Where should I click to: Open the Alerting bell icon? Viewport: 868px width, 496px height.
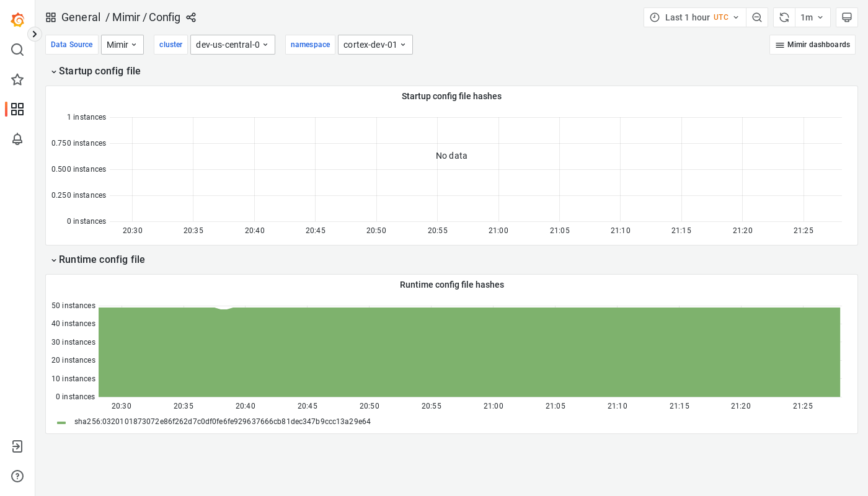click(17, 139)
